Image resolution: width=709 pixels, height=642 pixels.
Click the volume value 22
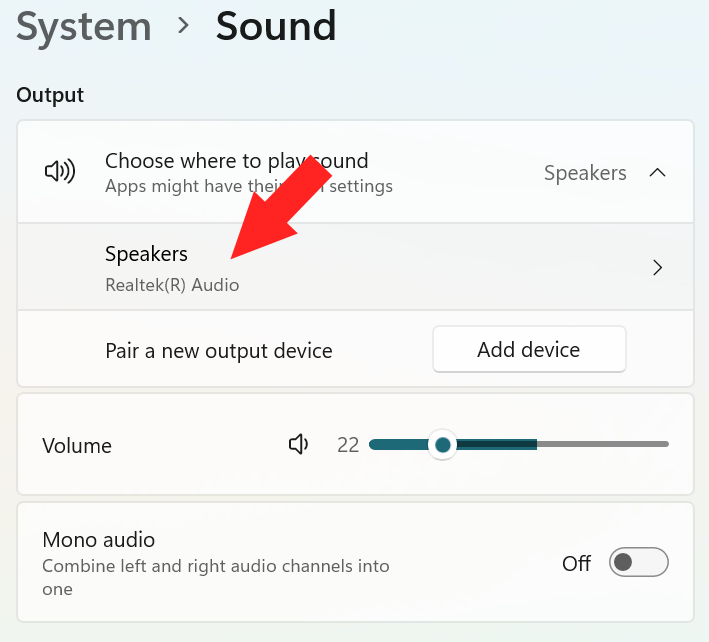348,445
